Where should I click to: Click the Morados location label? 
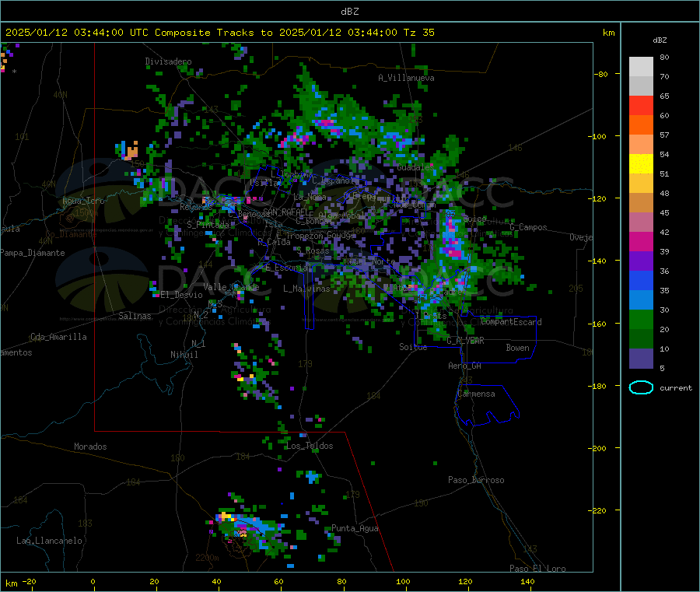(90, 447)
